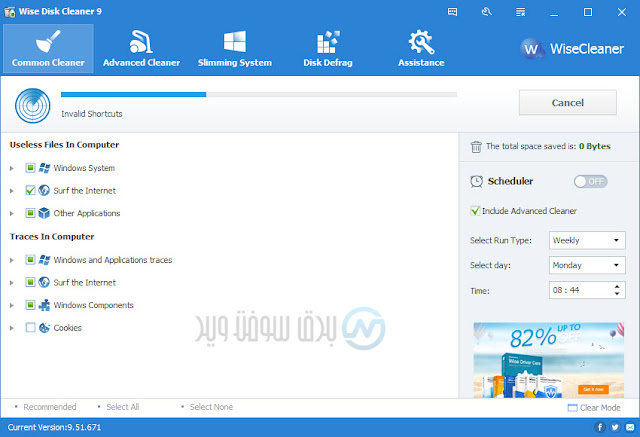The height and width of the screenshot is (437, 640).
Task: Click the Invalid Shortcuts status text
Action: pos(92,114)
